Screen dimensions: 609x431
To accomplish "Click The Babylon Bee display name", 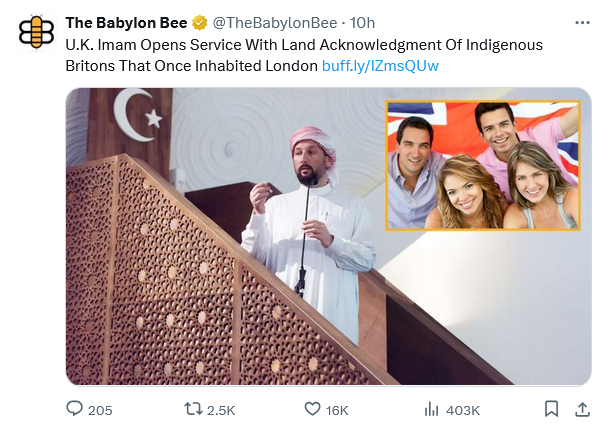I will pyautogui.click(x=126, y=23).
